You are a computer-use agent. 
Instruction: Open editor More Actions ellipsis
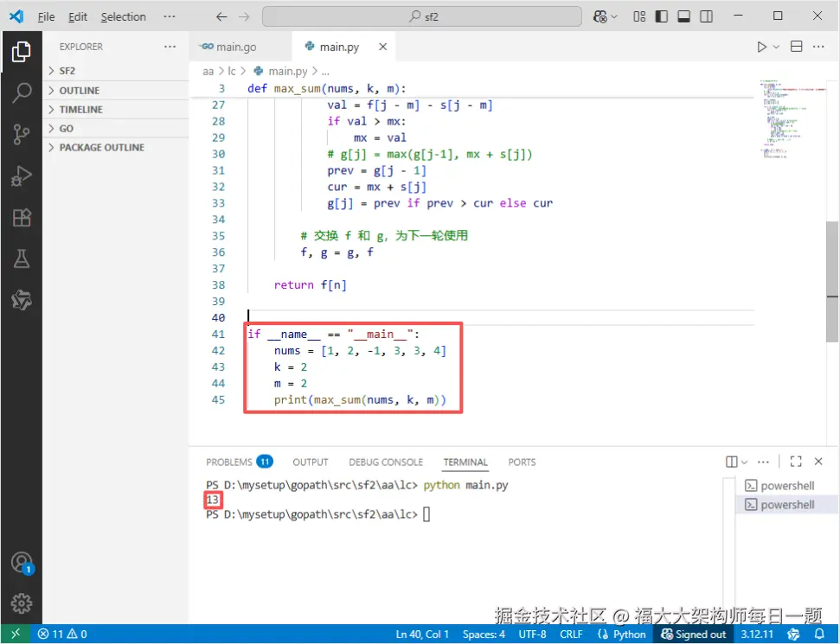(x=818, y=47)
